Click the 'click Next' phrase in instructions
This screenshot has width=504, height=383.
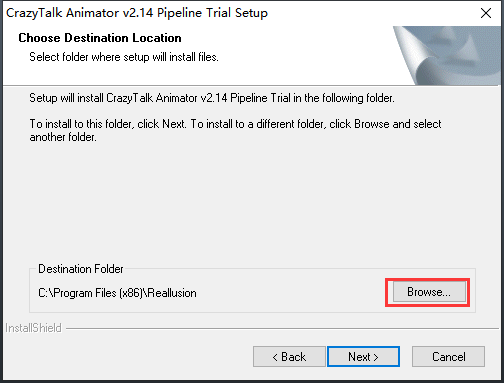161,124
